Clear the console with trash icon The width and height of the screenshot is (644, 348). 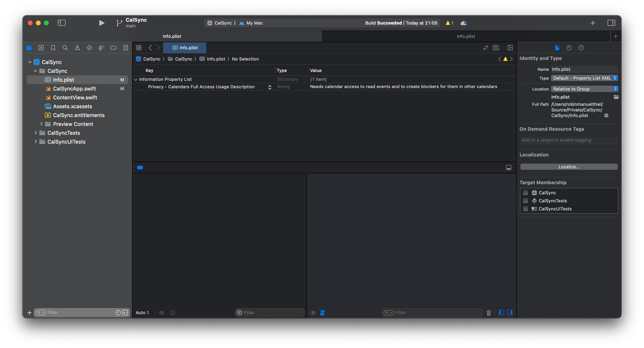(488, 313)
